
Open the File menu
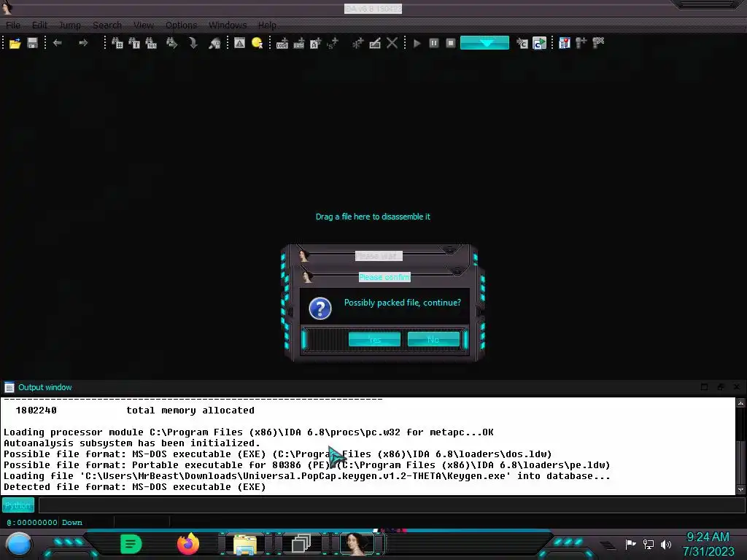point(13,26)
